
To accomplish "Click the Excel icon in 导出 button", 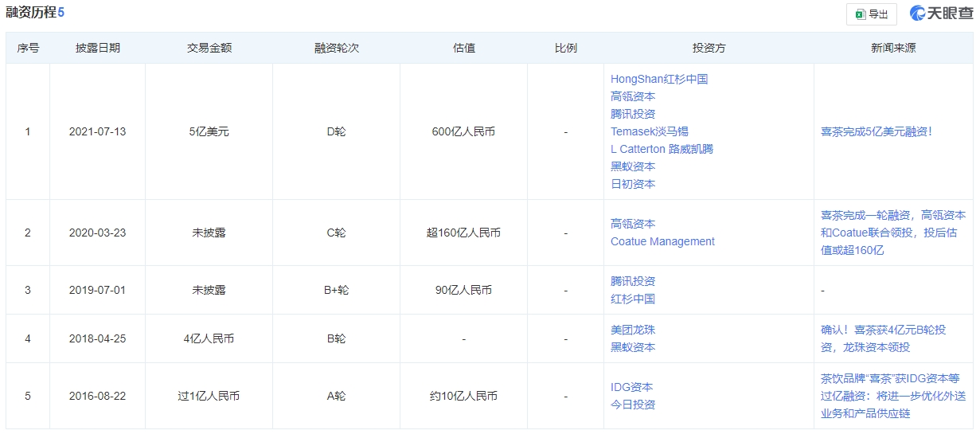I will tap(860, 14).
